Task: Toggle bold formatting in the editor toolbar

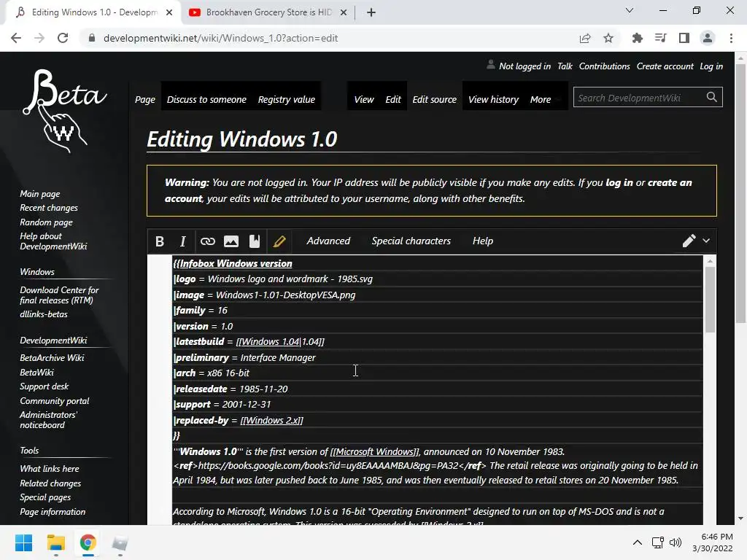Action: (160, 241)
